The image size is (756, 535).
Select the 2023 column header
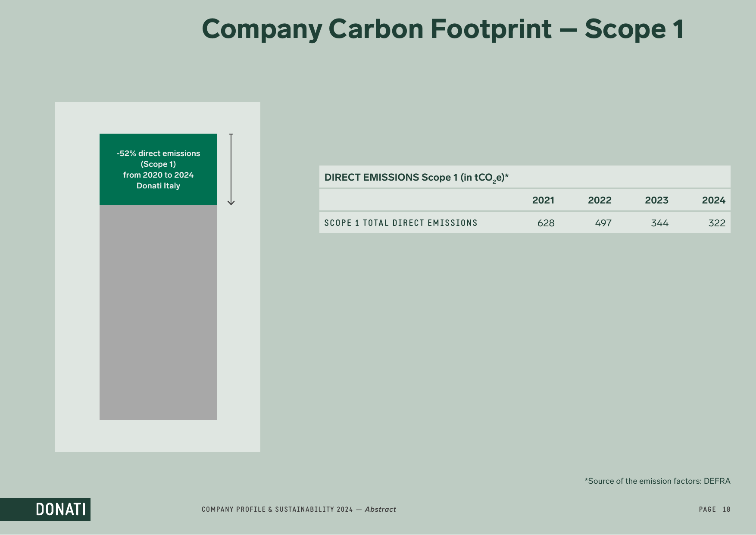[656, 200]
